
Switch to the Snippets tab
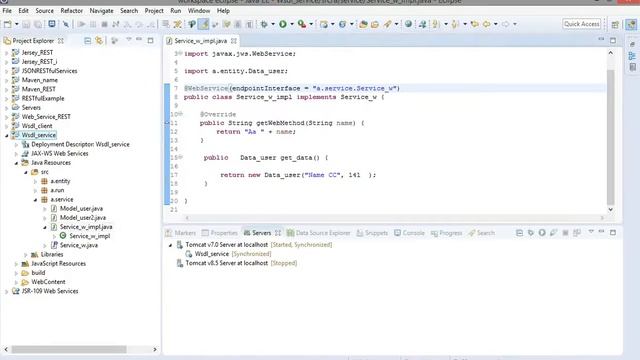(x=372, y=233)
